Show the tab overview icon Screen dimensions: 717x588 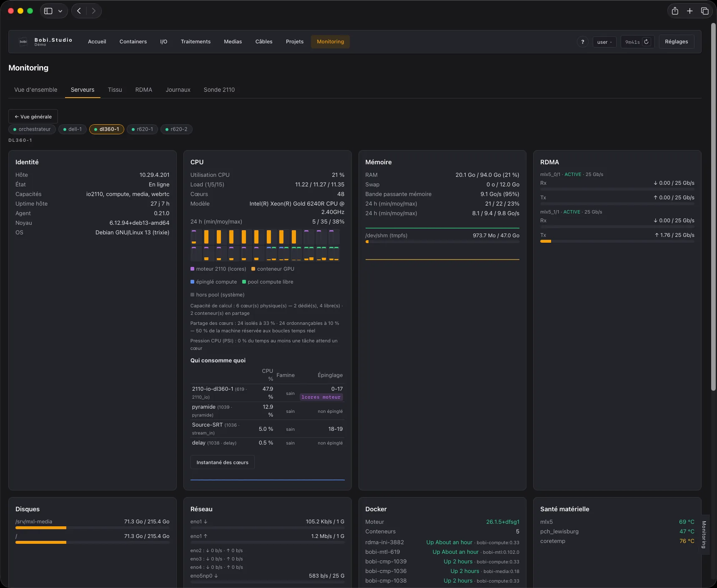click(x=705, y=11)
